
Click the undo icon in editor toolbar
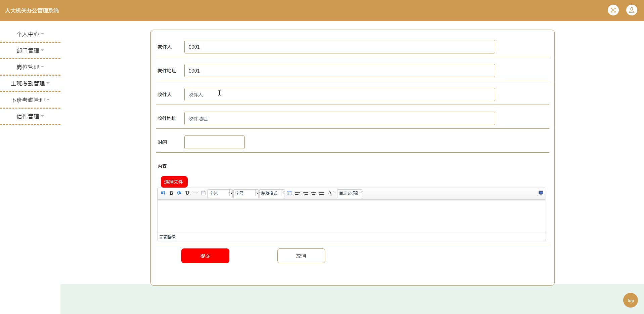click(x=163, y=193)
